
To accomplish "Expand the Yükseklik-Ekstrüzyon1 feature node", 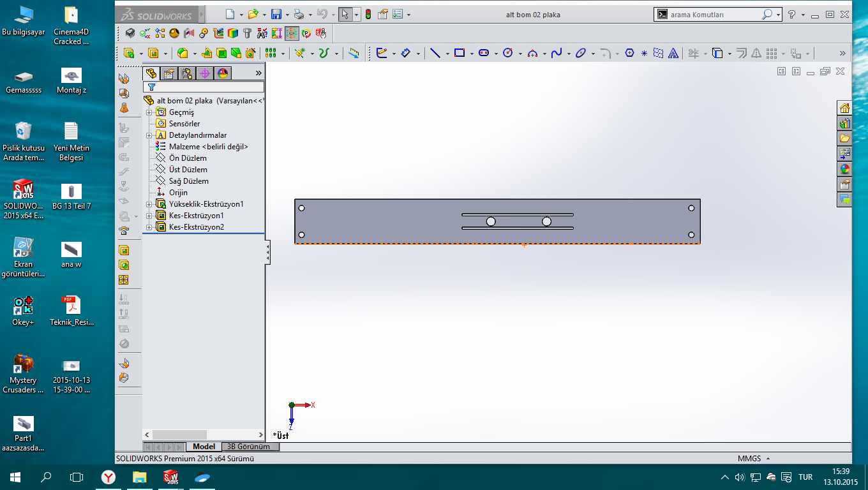I will pyautogui.click(x=149, y=204).
